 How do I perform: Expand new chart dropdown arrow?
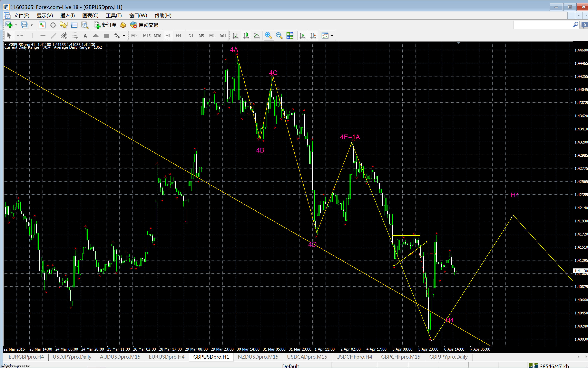[16, 25]
